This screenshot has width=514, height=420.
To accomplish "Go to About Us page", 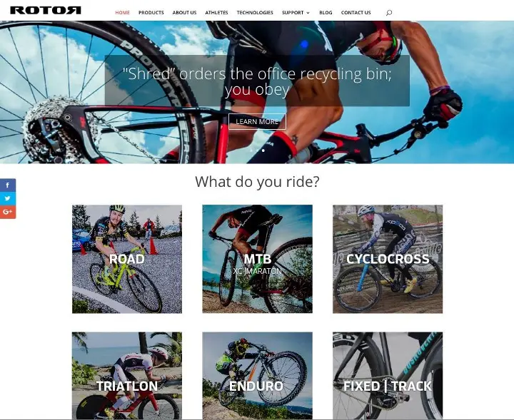I will coord(184,12).
